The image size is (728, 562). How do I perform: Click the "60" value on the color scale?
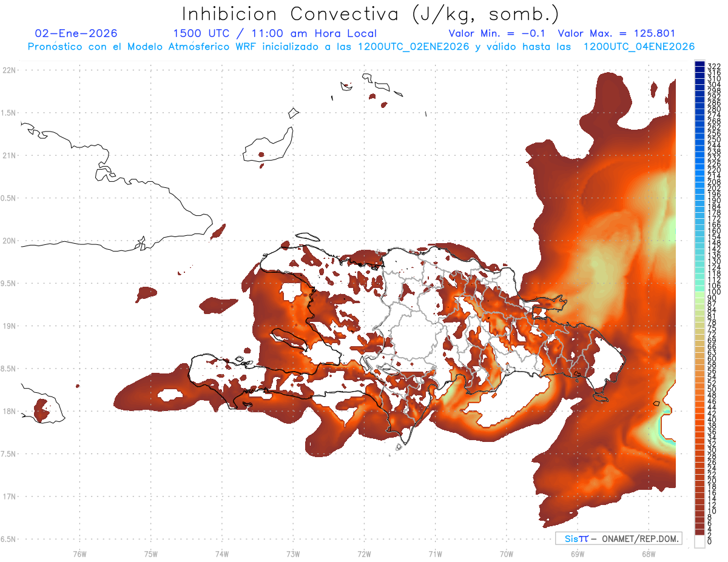712,359
